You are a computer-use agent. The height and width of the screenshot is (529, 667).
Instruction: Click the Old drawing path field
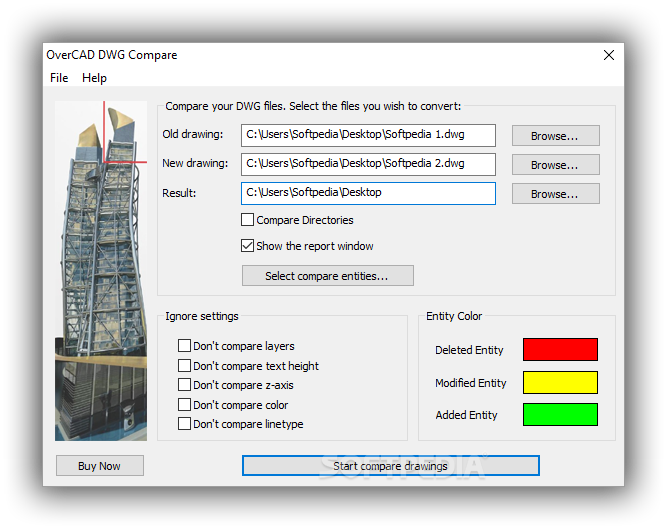(368, 135)
